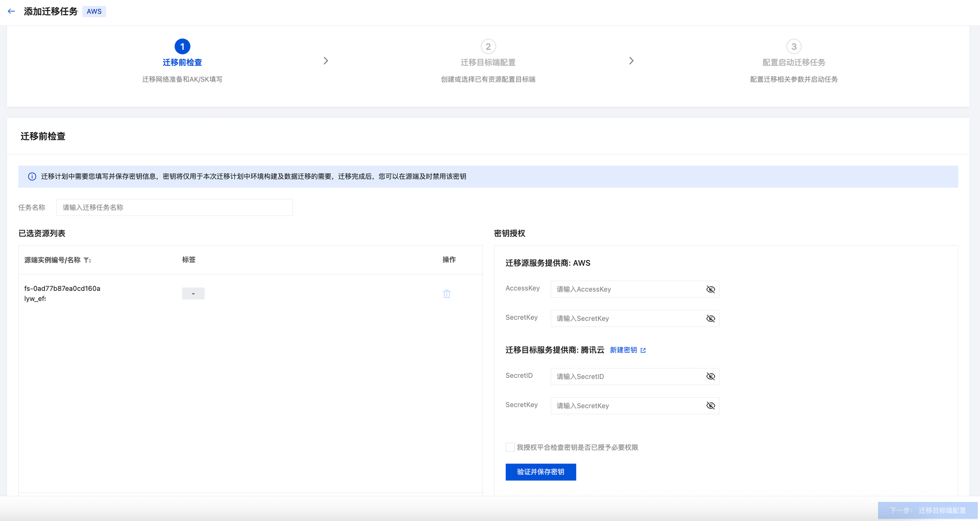Viewport: 980px width, 521px height.
Task: Click step 1 circle icon 迁移前检查
Action: pos(182,46)
